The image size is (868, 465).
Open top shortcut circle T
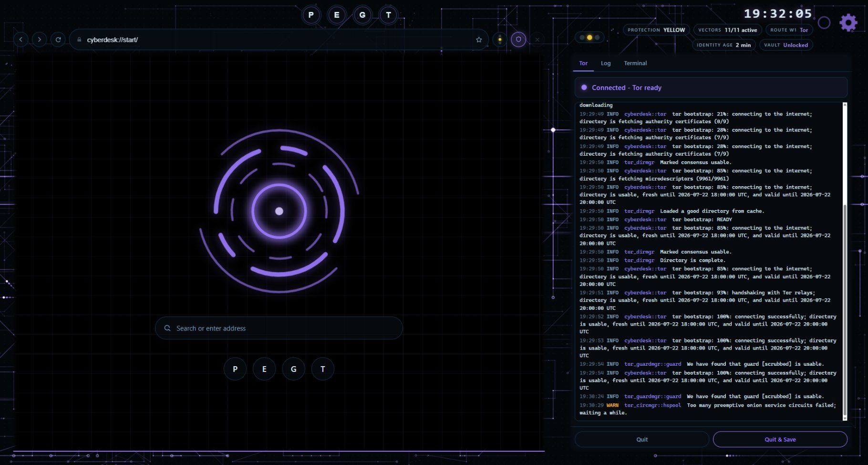pos(388,15)
